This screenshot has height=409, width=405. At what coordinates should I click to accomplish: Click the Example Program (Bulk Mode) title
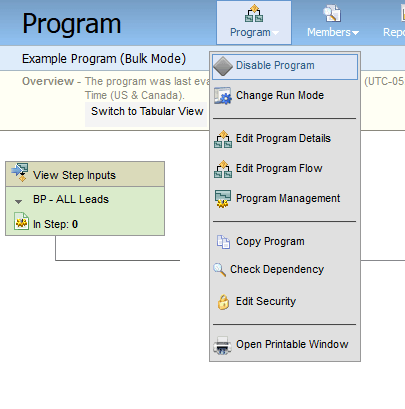(104, 59)
